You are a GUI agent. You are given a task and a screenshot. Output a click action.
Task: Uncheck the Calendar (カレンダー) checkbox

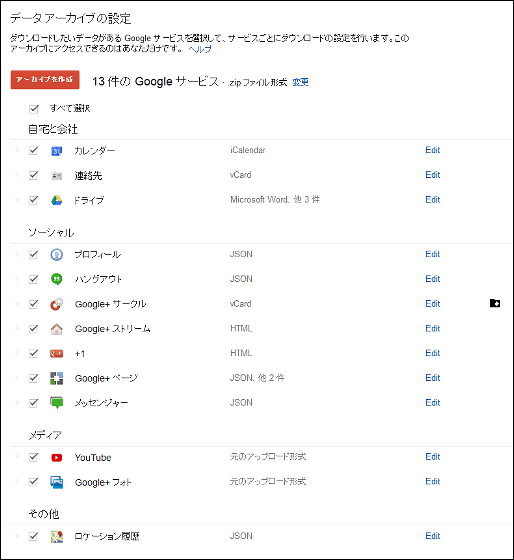coord(34,150)
